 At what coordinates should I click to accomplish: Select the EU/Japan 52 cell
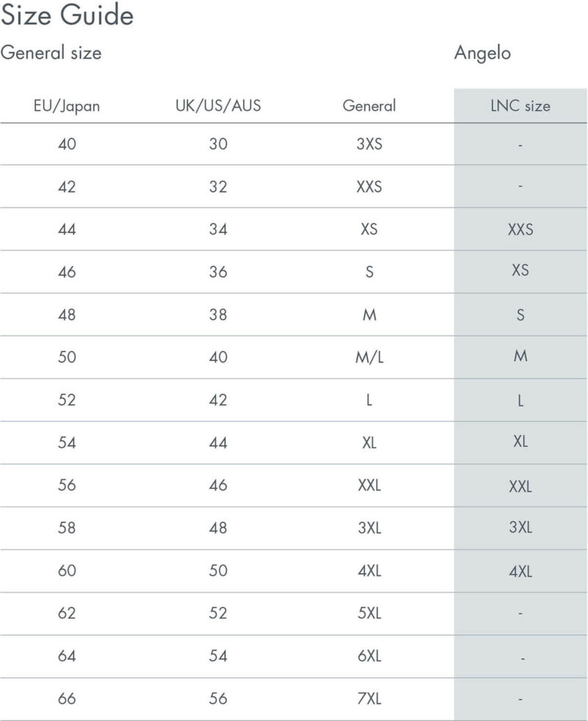(x=67, y=400)
